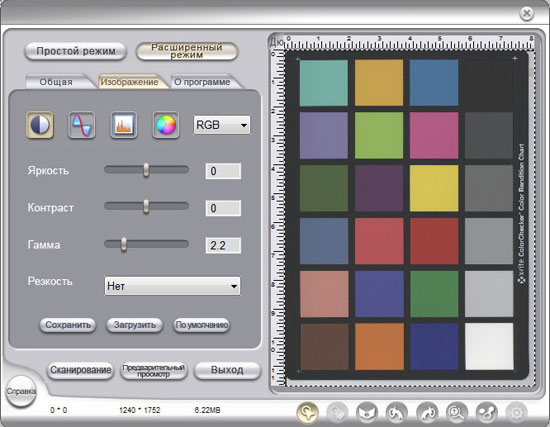Viewport: 550px width, 427px height.
Task: Expand the Резкость dropdown set to Нет
Action: tap(172, 286)
